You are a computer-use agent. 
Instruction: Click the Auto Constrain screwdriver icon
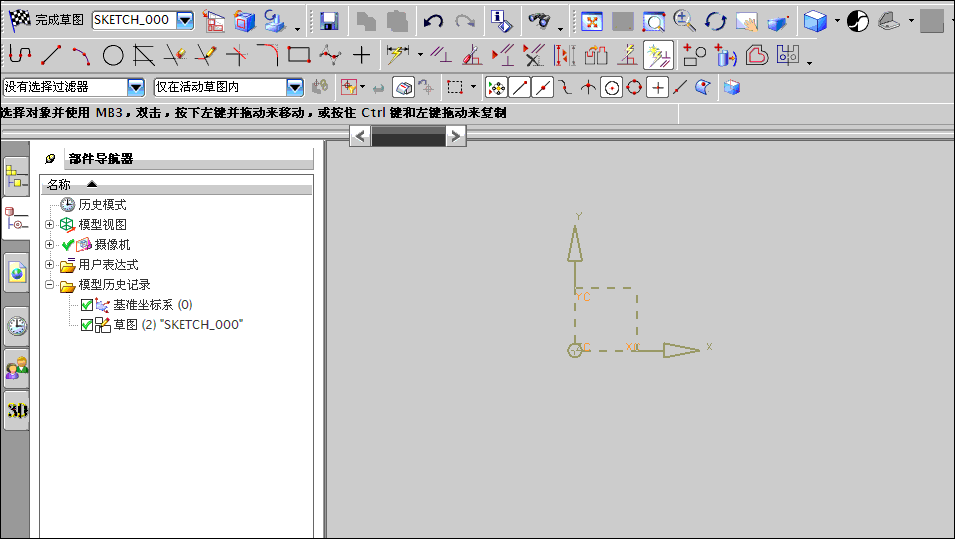point(471,55)
